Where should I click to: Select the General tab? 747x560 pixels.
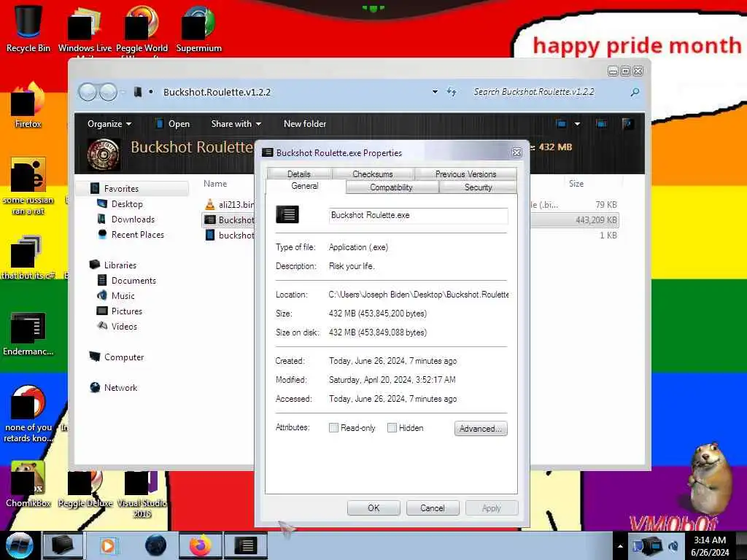coord(305,186)
